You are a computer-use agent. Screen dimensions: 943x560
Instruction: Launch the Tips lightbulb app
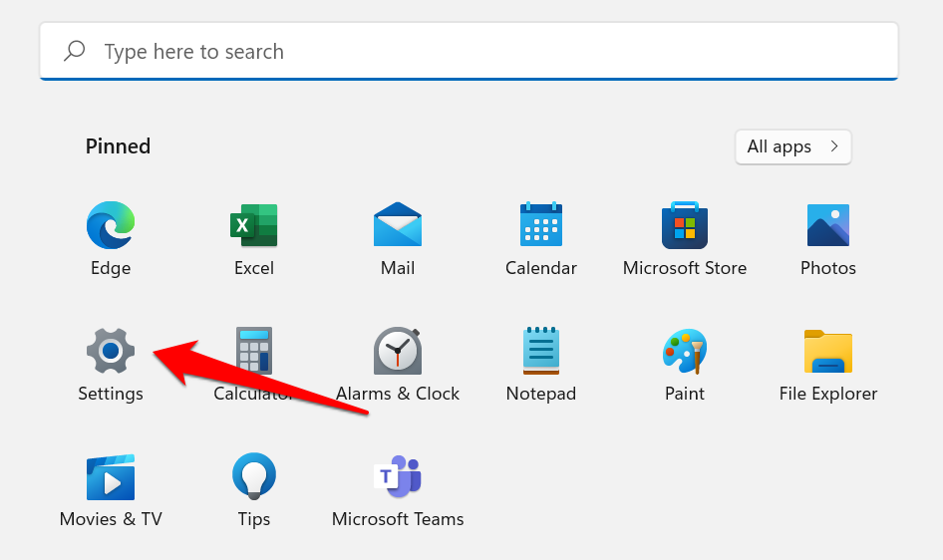254,477
